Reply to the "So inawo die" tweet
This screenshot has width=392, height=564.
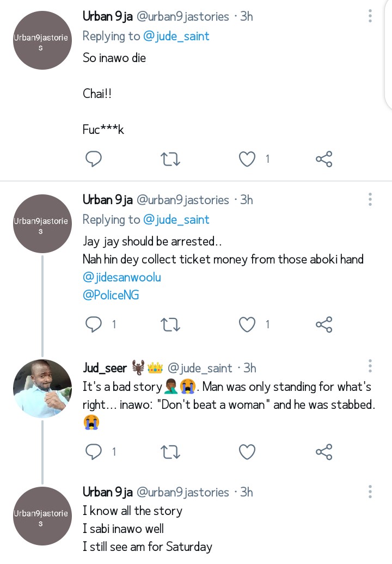point(94,159)
